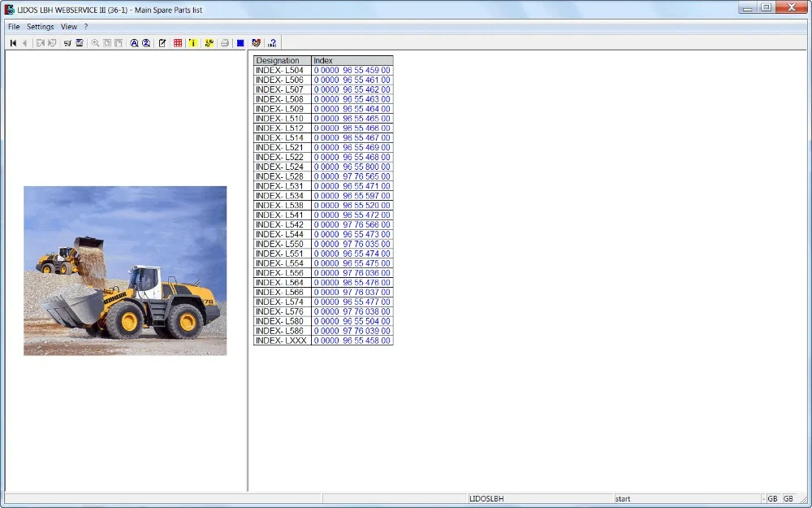Click the Designation column header
Viewport: 812px width, 508px height.
point(283,61)
